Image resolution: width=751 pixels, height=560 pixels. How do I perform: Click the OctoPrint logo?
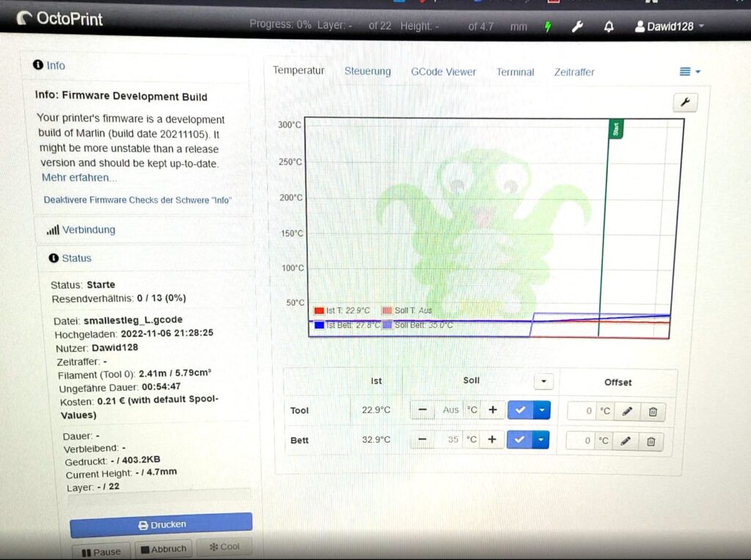pyautogui.click(x=60, y=18)
